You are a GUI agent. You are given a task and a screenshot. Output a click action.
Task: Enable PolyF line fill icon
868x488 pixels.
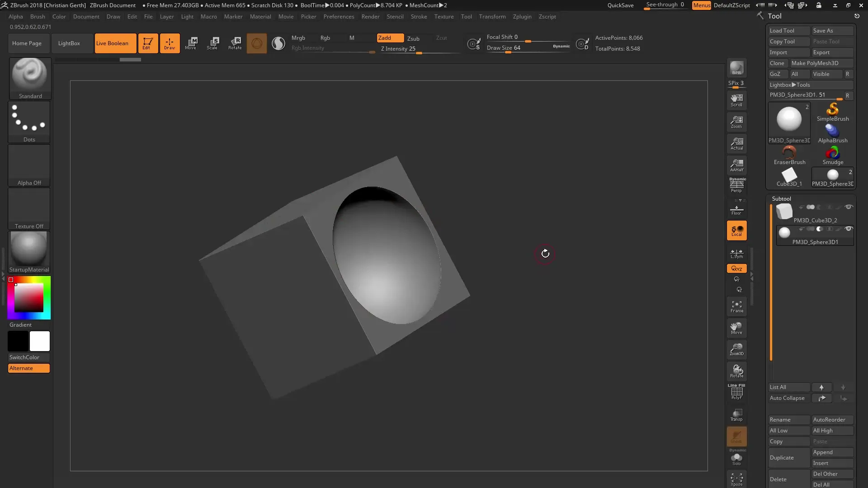click(x=736, y=392)
